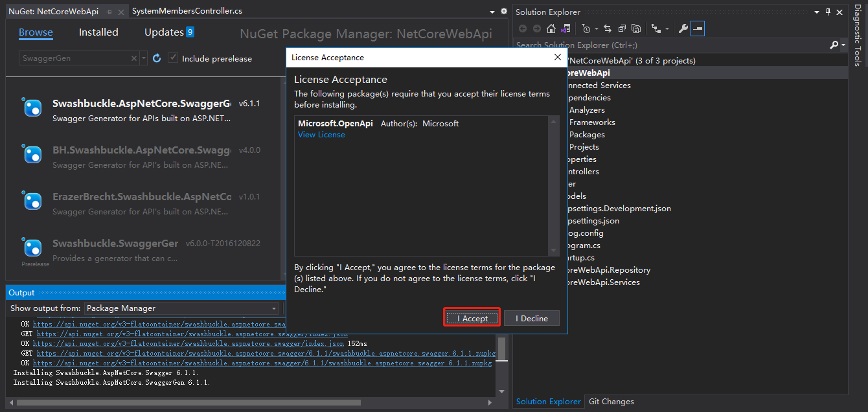The width and height of the screenshot is (868, 412).
Task: Toggle Preview Selected Items button
Action: pyautogui.click(x=698, y=29)
